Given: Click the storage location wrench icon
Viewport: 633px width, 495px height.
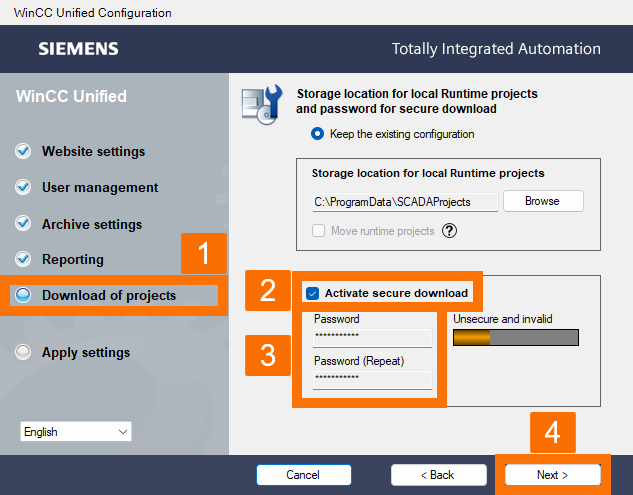Looking at the screenshot, I should [262, 104].
